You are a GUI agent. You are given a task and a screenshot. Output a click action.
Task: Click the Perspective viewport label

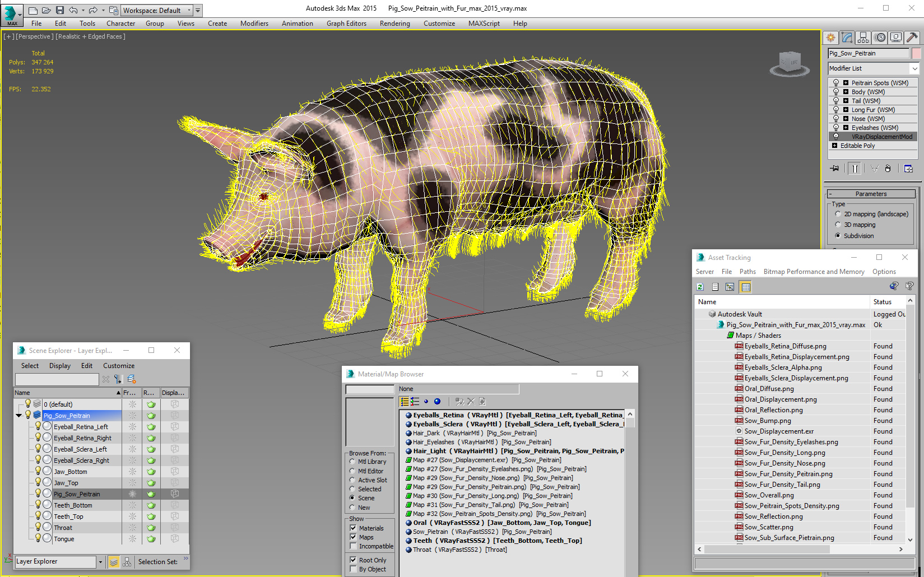[x=35, y=36]
